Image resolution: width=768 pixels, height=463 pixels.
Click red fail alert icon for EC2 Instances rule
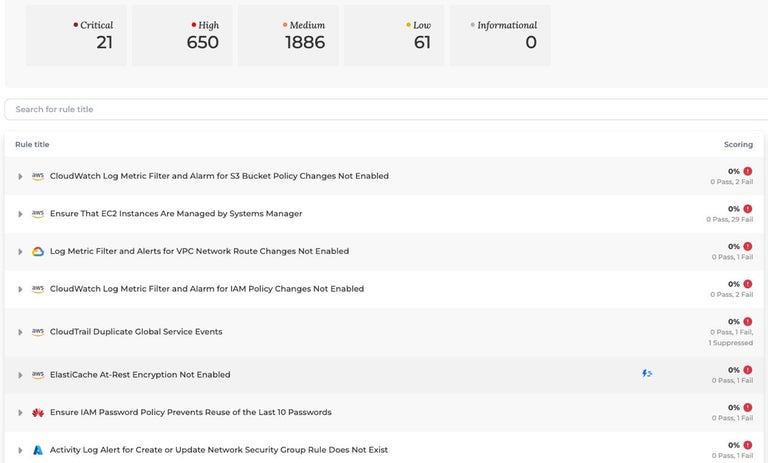tap(748, 209)
